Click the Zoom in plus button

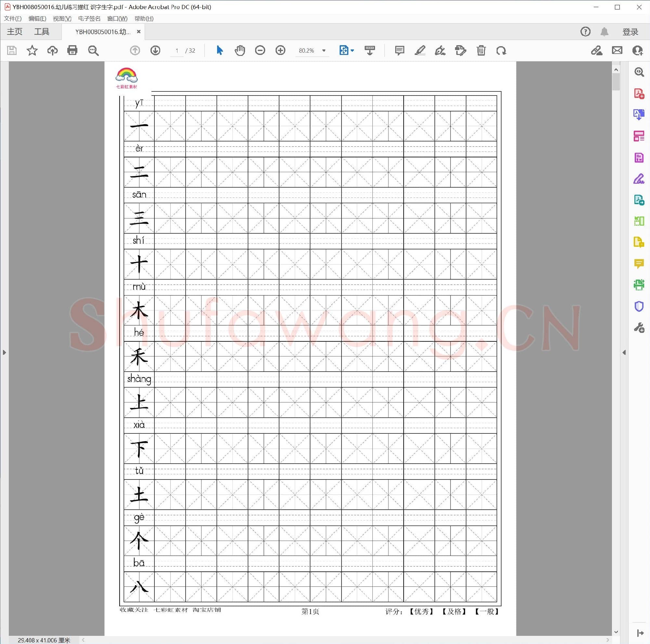click(x=280, y=50)
